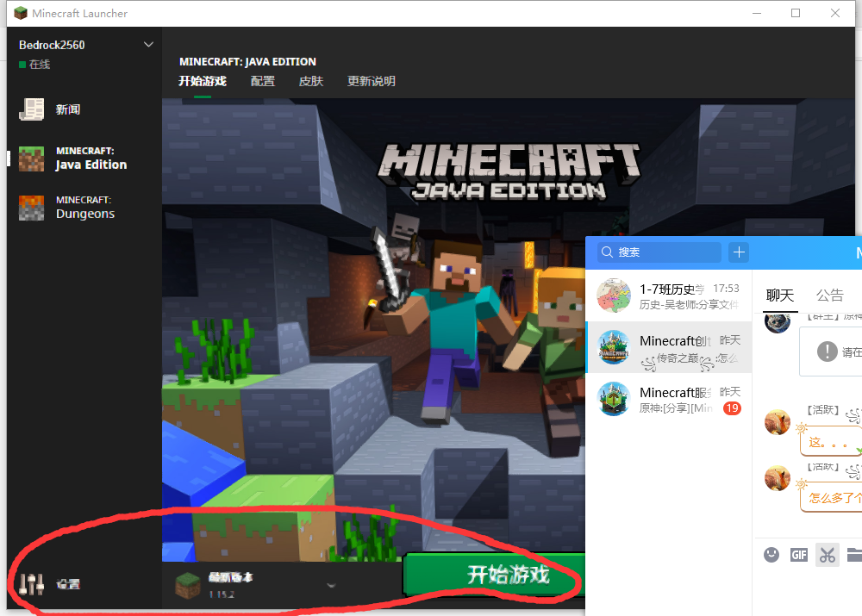Switch to the 开始游戏 tab
The image size is (862, 616).
tap(203, 81)
